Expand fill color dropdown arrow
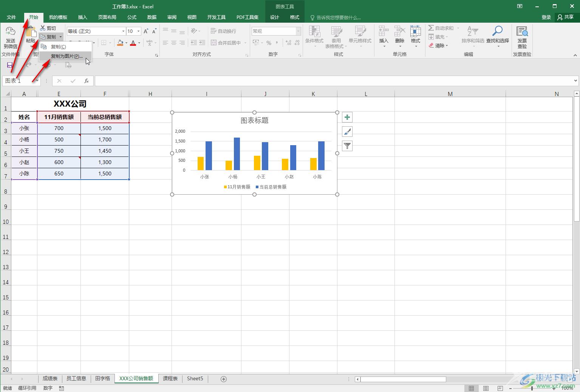Viewport: 580px width, 392px height. click(126, 43)
